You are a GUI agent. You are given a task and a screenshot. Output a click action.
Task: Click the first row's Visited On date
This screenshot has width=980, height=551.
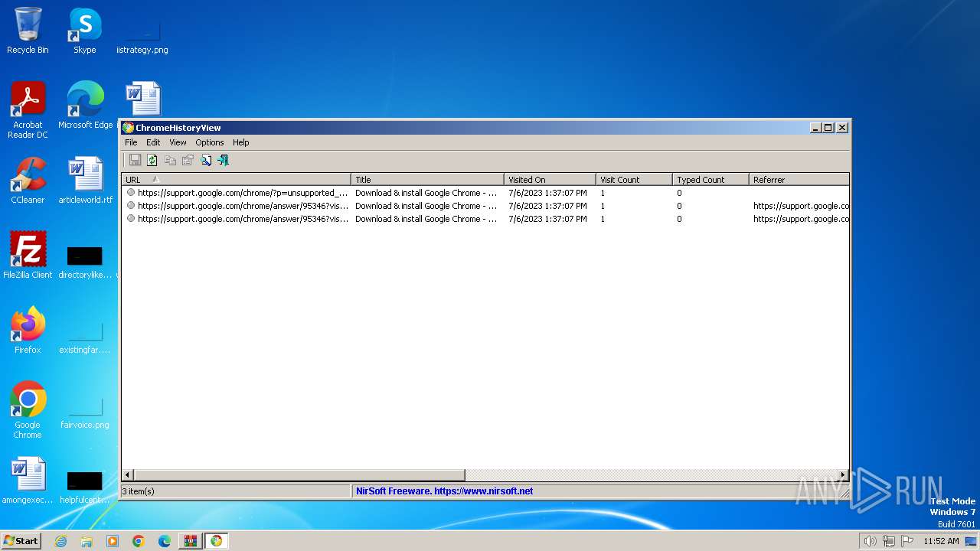(x=547, y=193)
